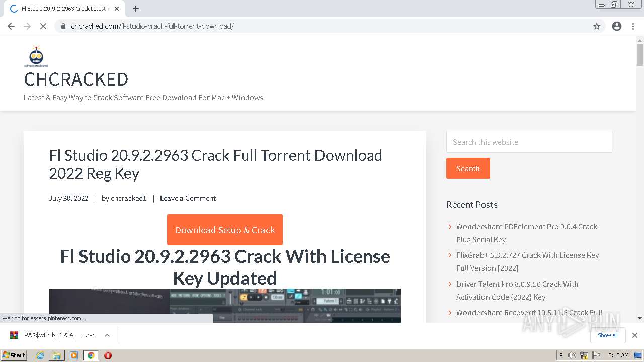Open a new tab

point(136,9)
